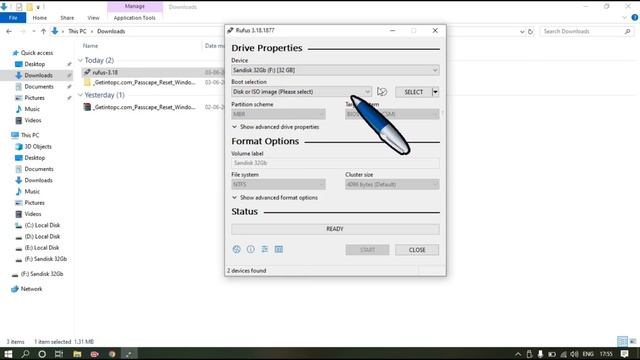Click the CLOSE button in Rufus
The height and width of the screenshot is (360, 640).
[x=417, y=250]
